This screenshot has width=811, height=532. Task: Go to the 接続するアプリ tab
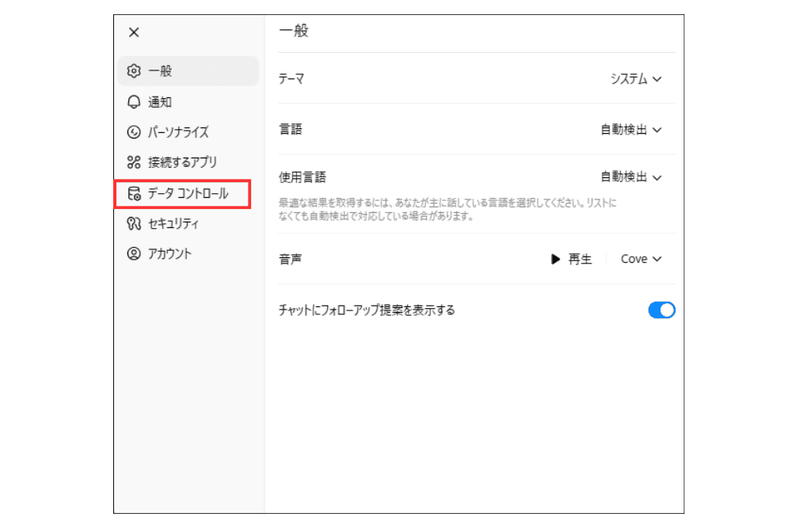click(x=188, y=162)
